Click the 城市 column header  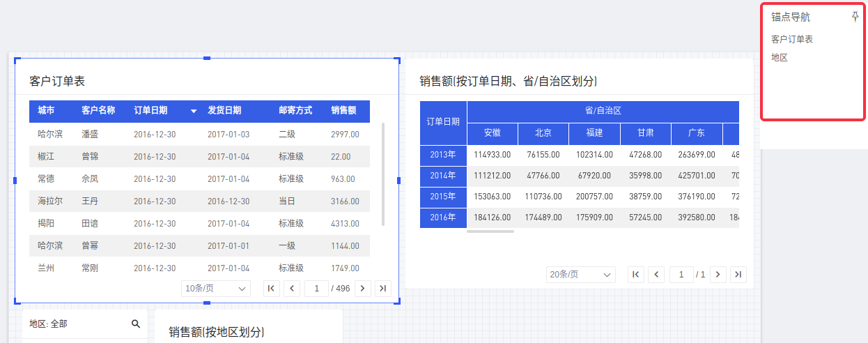pyautogui.click(x=47, y=111)
